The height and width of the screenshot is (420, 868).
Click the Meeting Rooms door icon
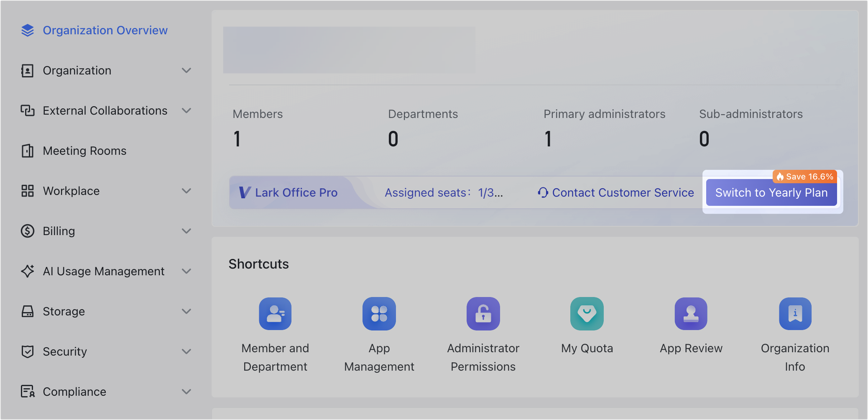coord(28,151)
